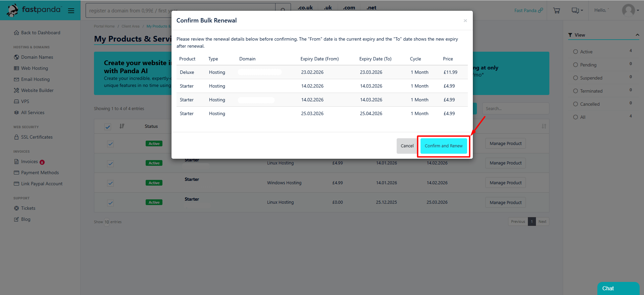The height and width of the screenshot is (295, 644).
Task: Toggle the select-all checkbox in table header
Action: point(108,127)
